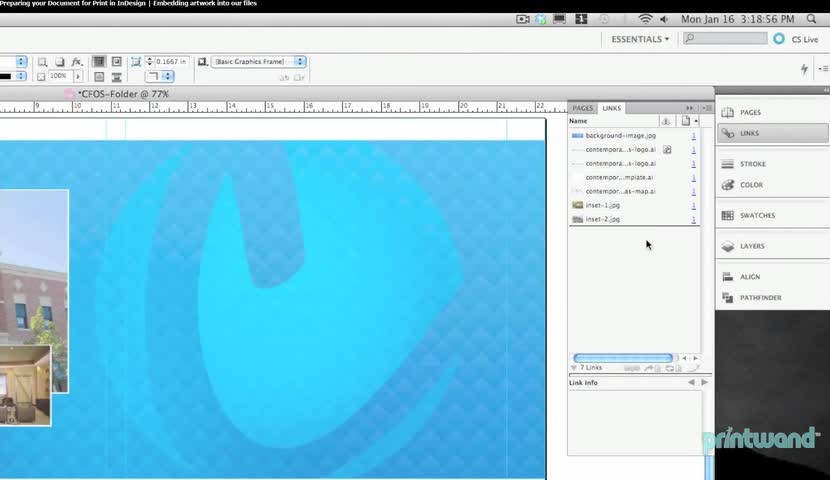Toggle the wrap around object shape button
830x480 pixels.
click(x=98, y=77)
